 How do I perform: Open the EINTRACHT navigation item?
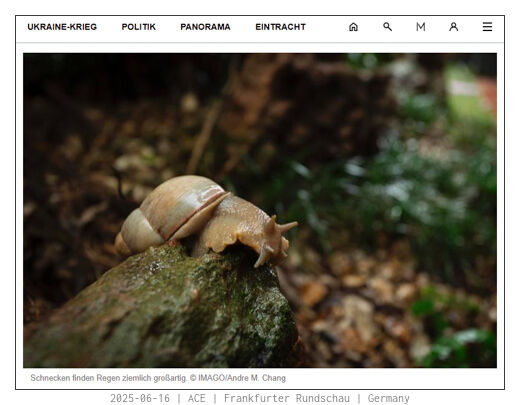[280, 27]
